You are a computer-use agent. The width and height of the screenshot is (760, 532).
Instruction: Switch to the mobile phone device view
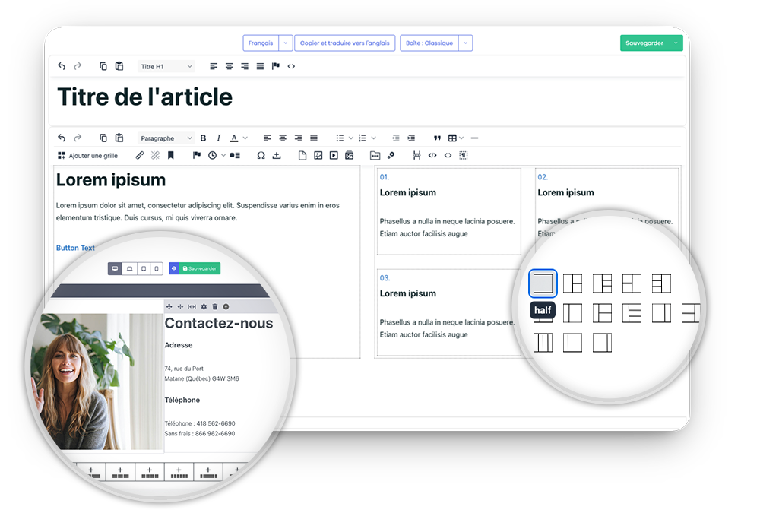click(x=157, y=269)
